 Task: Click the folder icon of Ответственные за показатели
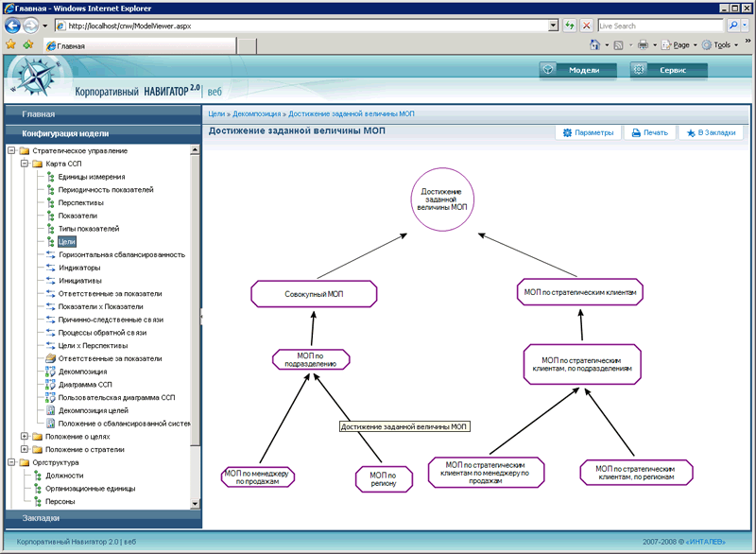(x=51, y=358)
